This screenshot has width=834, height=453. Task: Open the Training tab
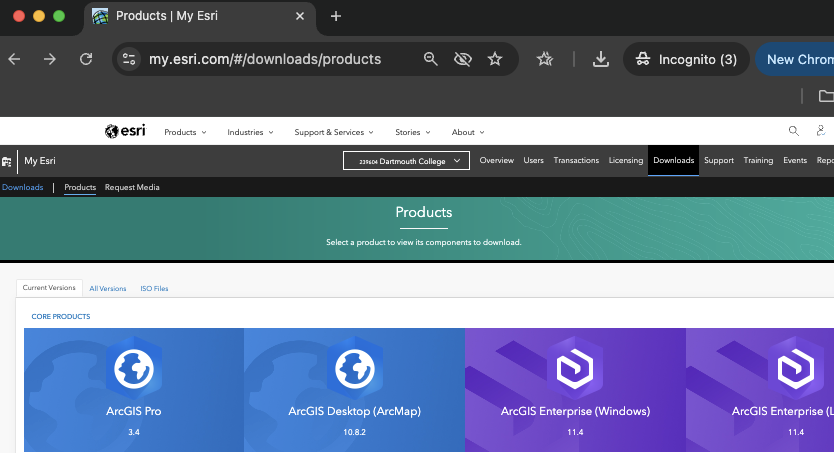758,161
